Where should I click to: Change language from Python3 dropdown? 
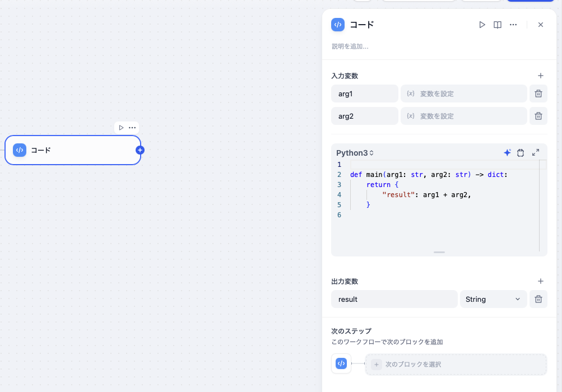point(355,153)
